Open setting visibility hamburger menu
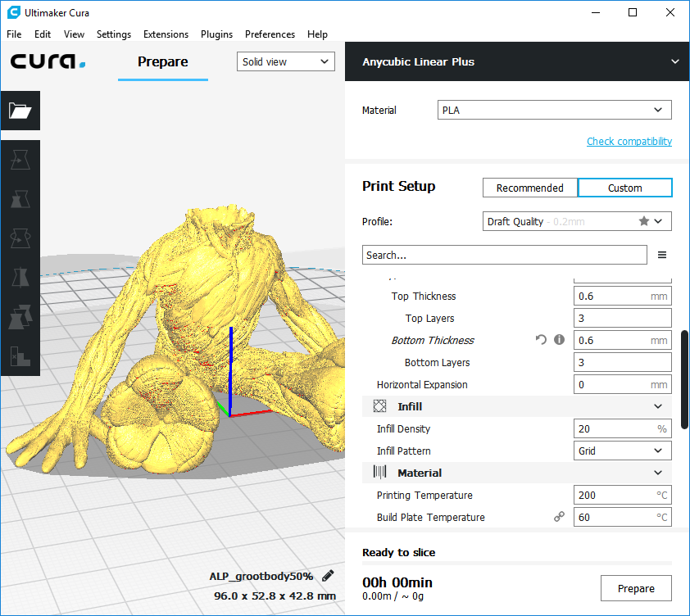This screenshot has width=690, height=616. coord(661,255)
